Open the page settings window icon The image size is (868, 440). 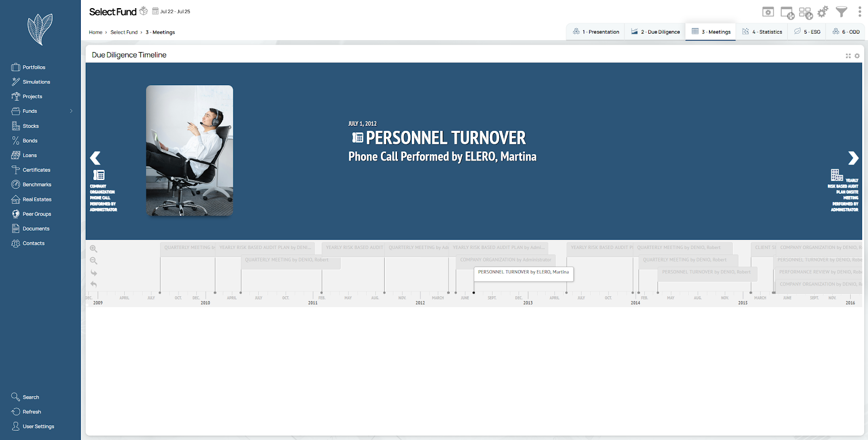point(768,12)
